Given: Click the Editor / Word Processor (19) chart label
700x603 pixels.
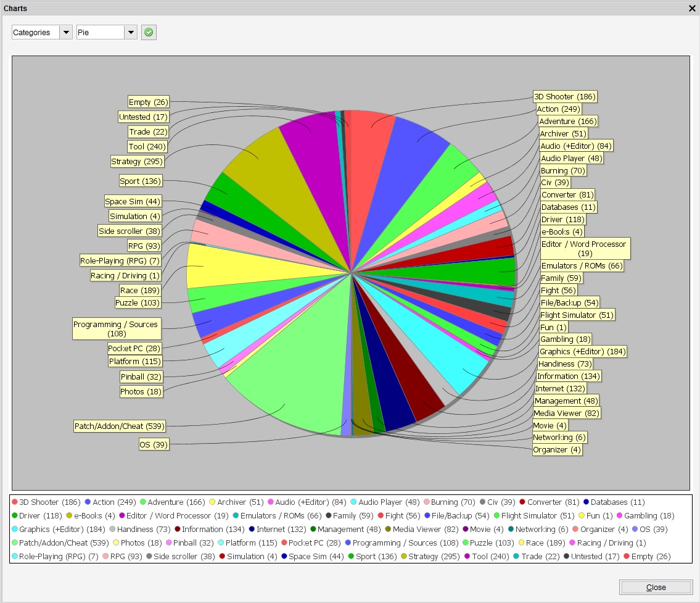Looking at the screenshot, I should tap(583, 249).
